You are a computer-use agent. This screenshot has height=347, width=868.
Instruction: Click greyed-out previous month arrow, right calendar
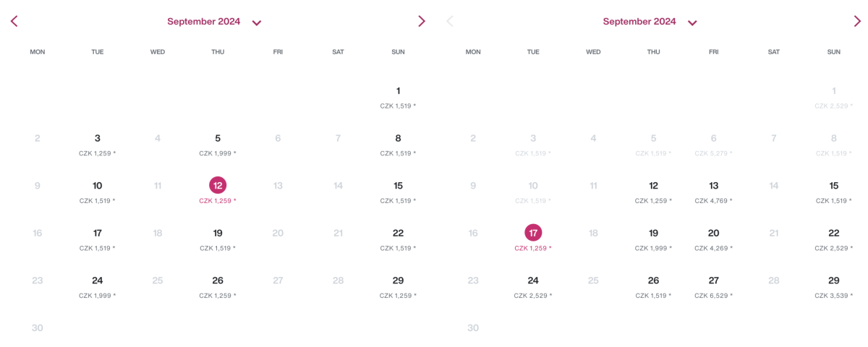coord(450,22)
